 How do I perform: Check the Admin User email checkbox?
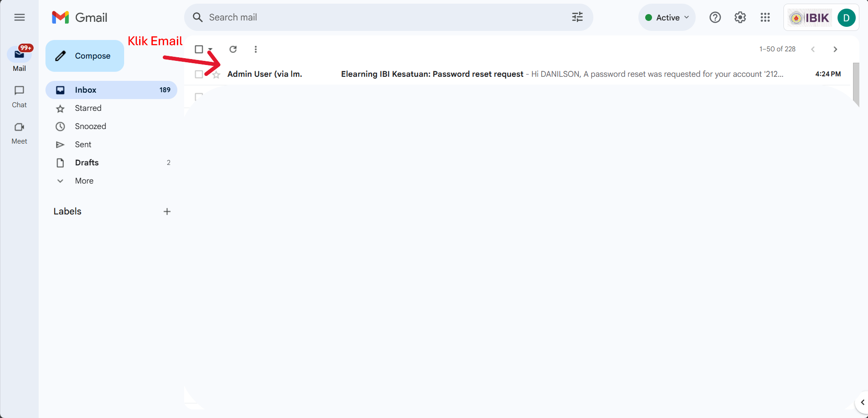[x=199, y=74]
